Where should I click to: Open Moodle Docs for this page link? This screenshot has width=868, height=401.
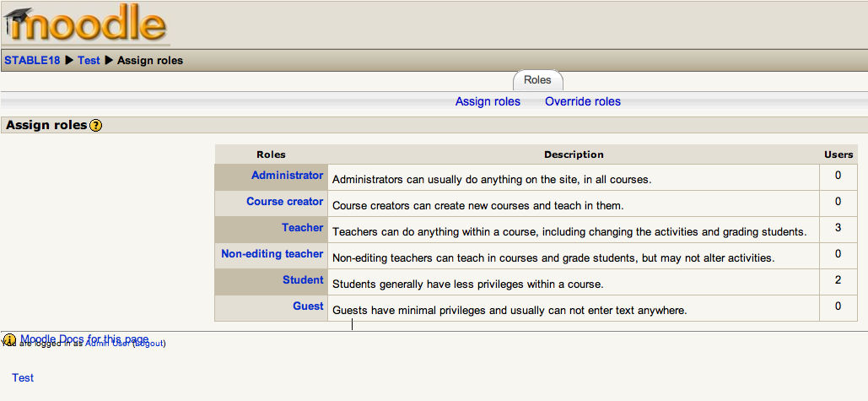tap(84, 339)
